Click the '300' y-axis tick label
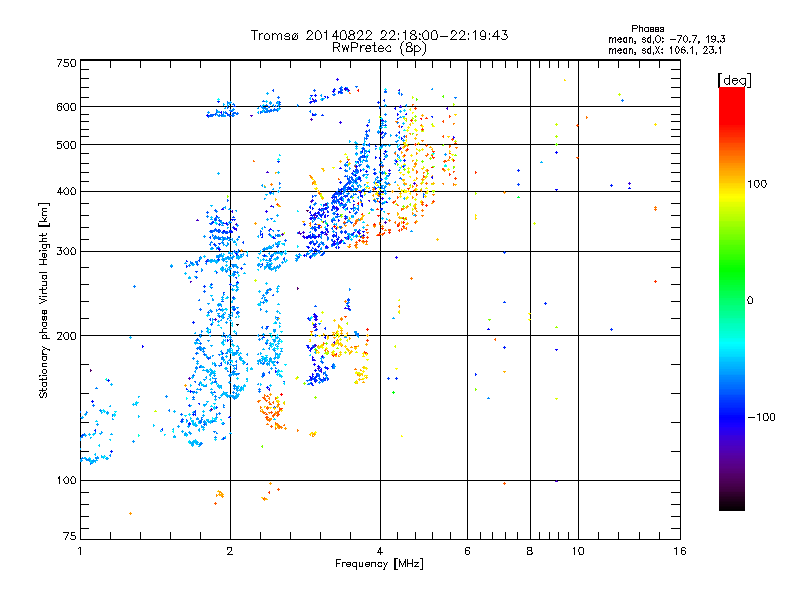Screen dimensions: 800x600 [x=66, y=252]
